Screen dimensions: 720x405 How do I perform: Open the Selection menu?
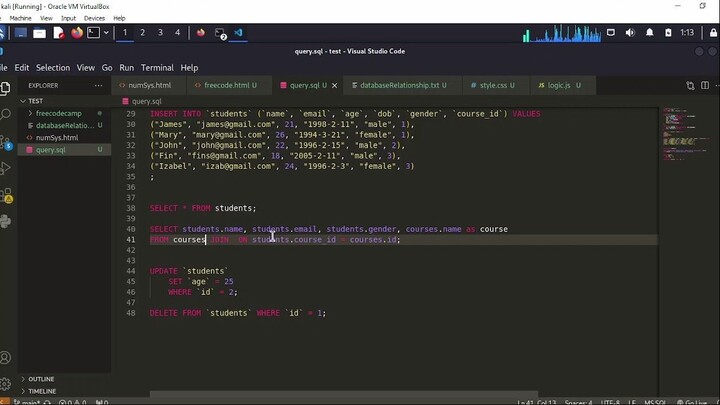coord(53,68)
